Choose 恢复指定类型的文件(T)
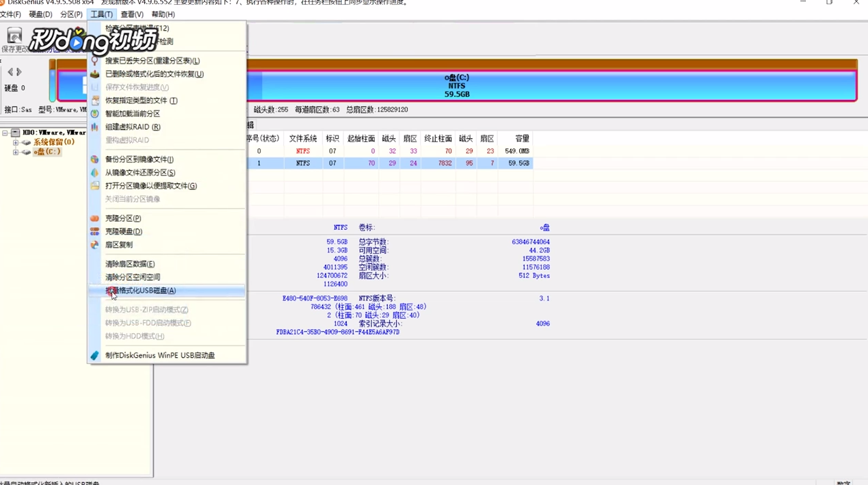 (167, 101)
